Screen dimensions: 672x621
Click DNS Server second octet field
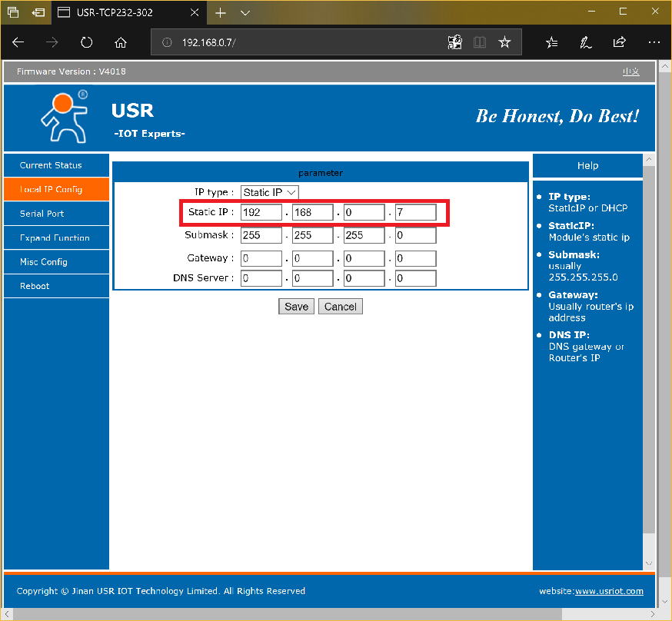tap(312, 278)
